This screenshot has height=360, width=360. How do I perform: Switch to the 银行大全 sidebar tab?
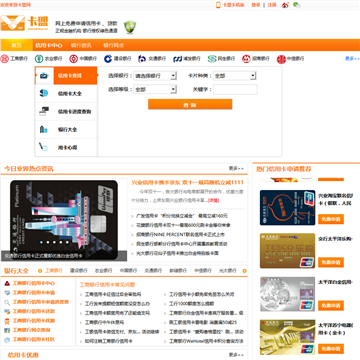pyautogui.click(x=66, y=129)
